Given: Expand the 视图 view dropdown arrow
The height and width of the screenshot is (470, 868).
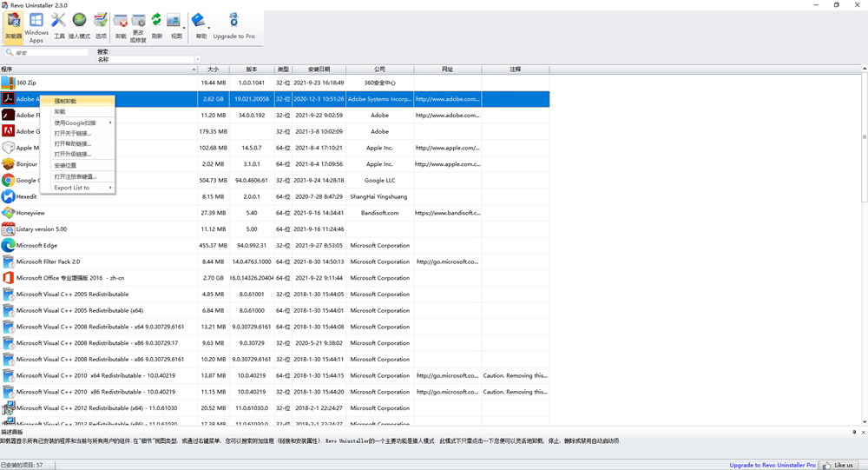Looking at the screenshot, I should (184, 27).
